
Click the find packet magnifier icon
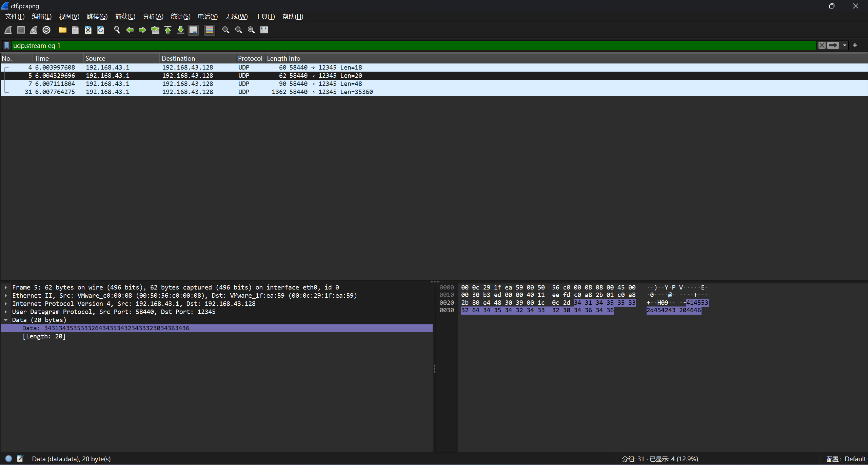point(117,30)
